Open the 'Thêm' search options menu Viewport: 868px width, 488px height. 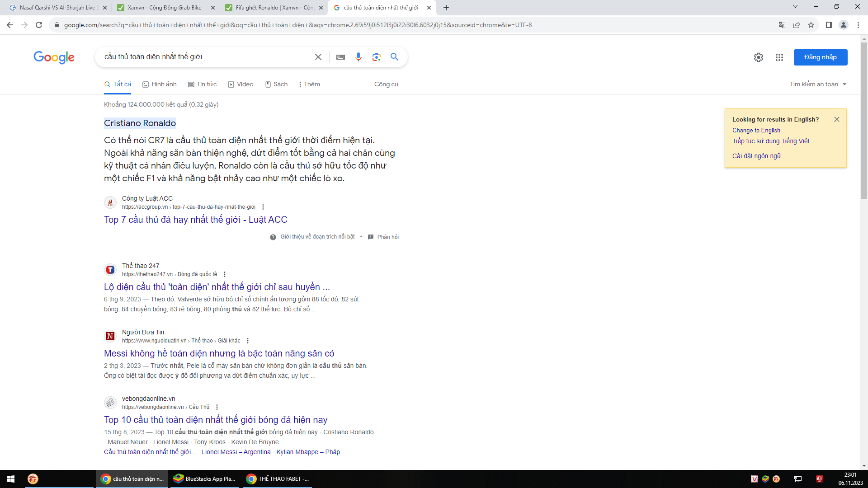pos(309,84)
